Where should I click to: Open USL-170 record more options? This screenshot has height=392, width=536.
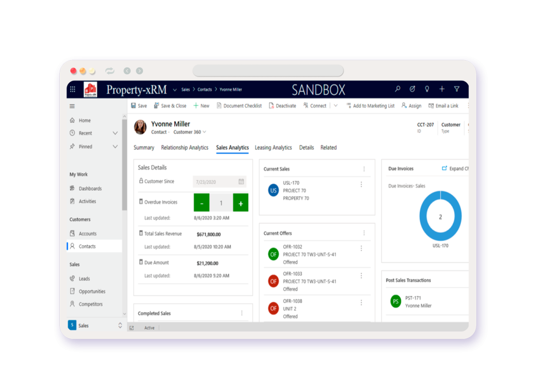(361, 185)
